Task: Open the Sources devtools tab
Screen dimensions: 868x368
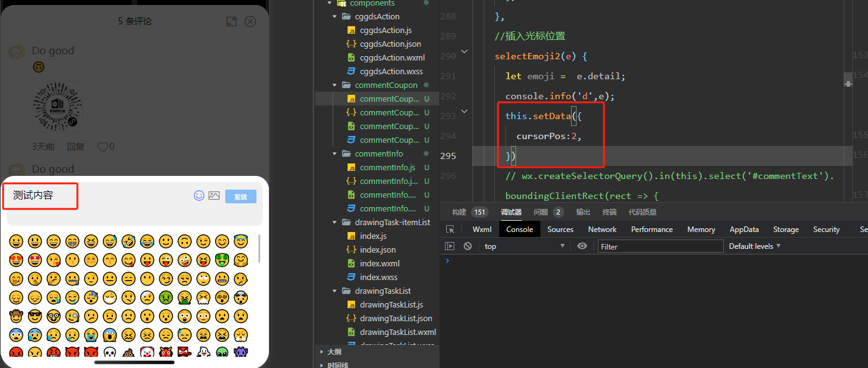Action: [560, 230]
